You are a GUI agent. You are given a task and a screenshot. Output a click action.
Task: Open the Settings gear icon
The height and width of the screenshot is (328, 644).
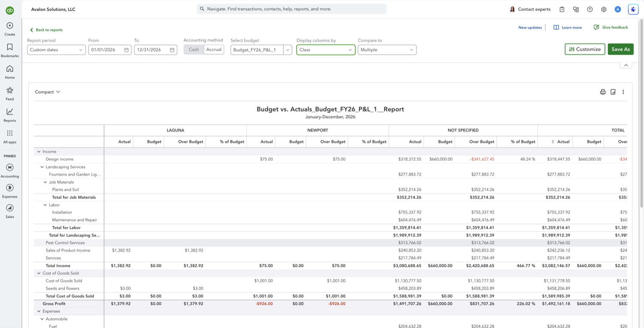tap(604, 9)
